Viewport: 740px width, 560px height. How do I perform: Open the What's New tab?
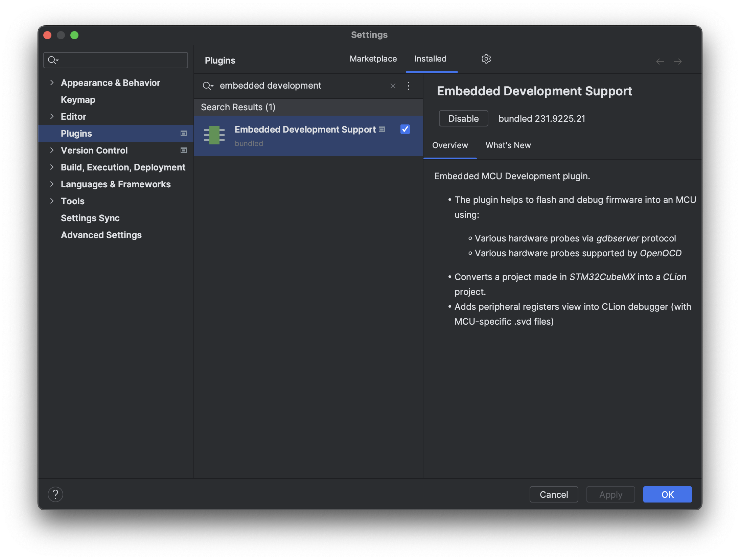pos(508,145)
